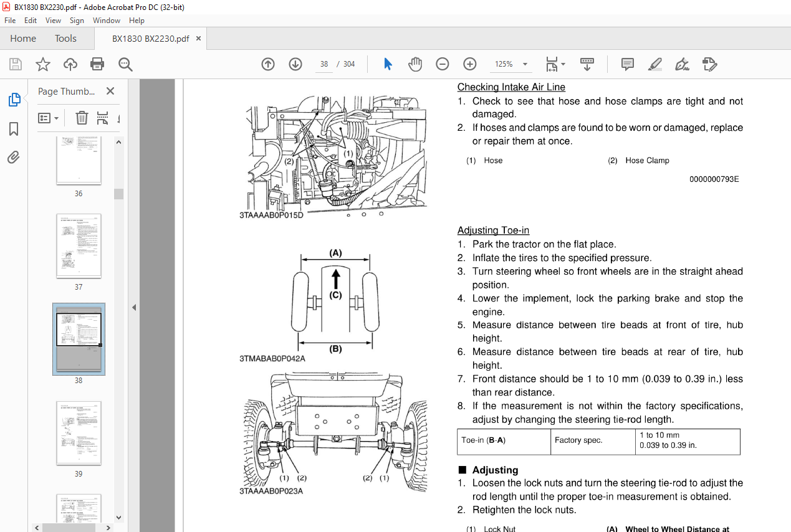Image resolution: width=791 pixels, height=532 pixels.
Task: Click the '(1) Hose' legend text
Action: 484,161
